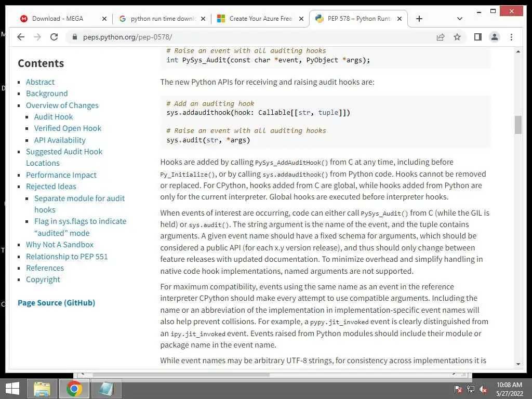532x399 pixels.
Task: Open the browser side panel
Action: pos(478,37)
